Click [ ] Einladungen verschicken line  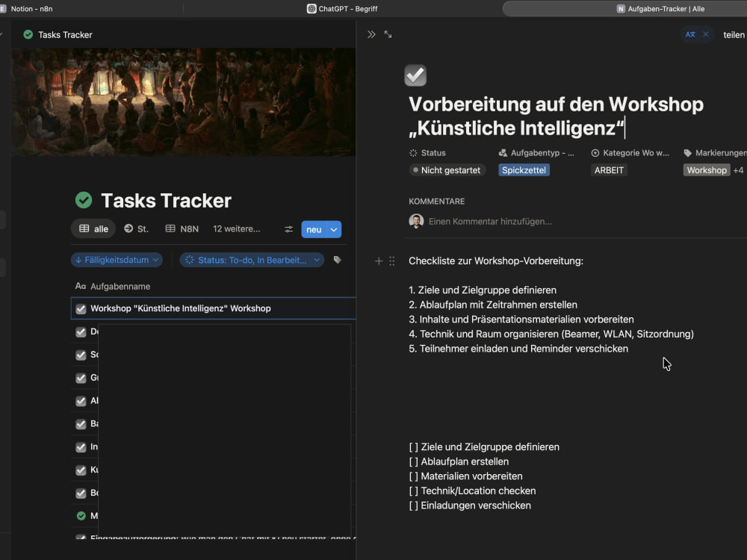point(470,505)
